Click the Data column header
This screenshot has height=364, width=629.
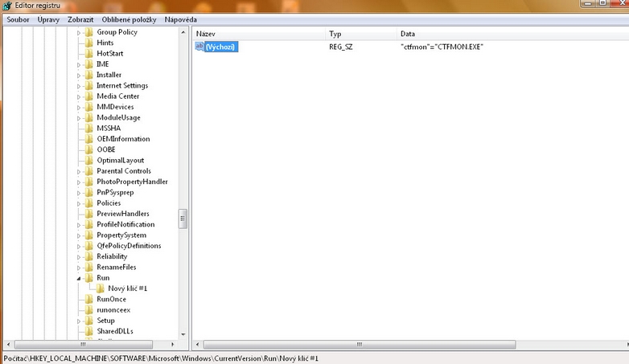tap(483, 34)
